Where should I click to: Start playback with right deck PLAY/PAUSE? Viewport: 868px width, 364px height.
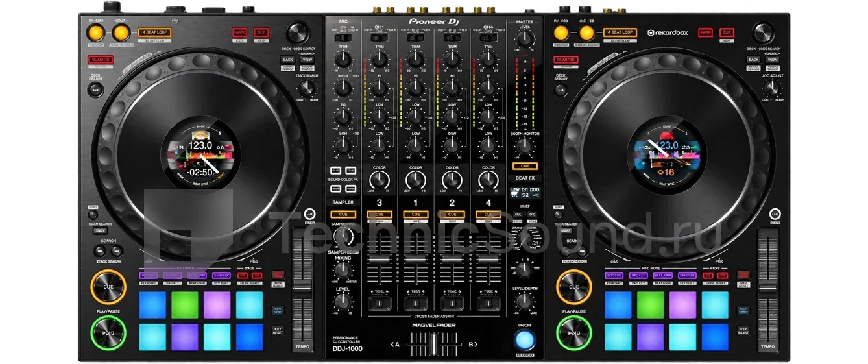pos(574,333)
